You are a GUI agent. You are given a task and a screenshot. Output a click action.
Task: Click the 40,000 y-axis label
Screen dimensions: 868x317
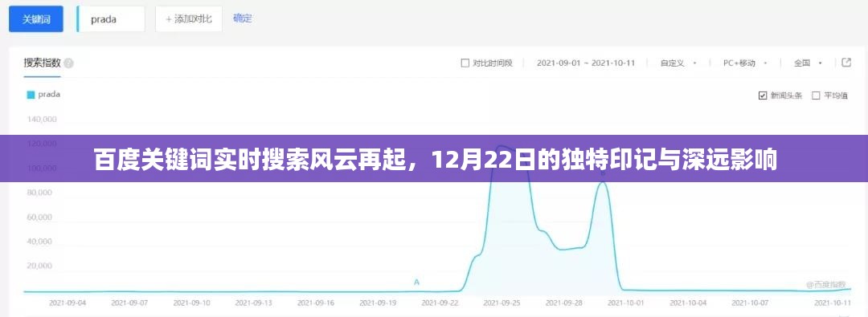pyautogui.click(x=39, y=242)
